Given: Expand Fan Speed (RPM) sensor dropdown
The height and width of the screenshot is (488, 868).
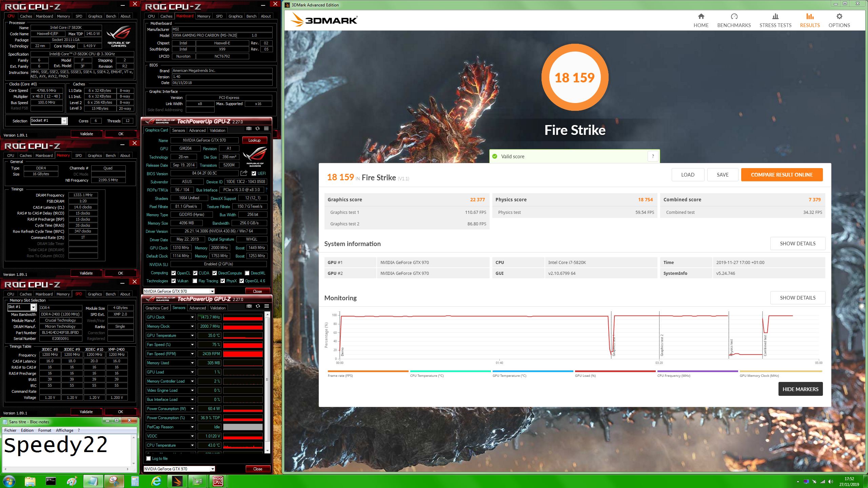Looking at the screenshot, I should (x=192, y=354).
